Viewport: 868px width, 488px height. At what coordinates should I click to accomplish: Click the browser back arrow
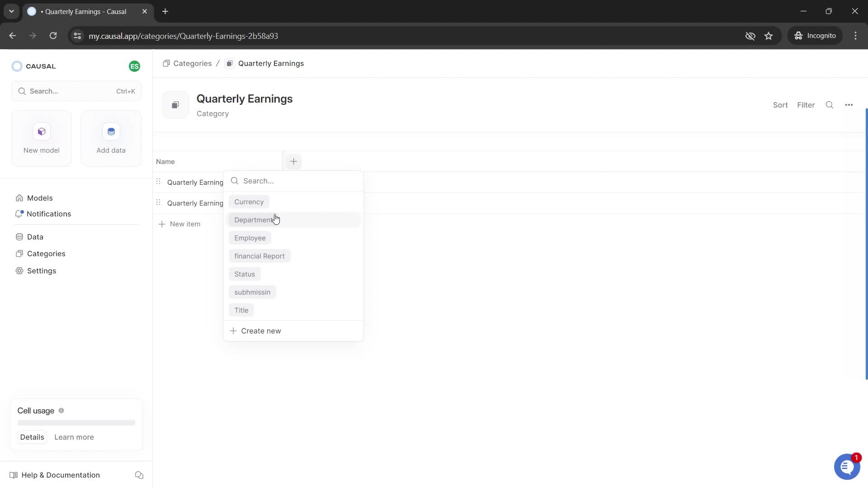pos(13,36)
